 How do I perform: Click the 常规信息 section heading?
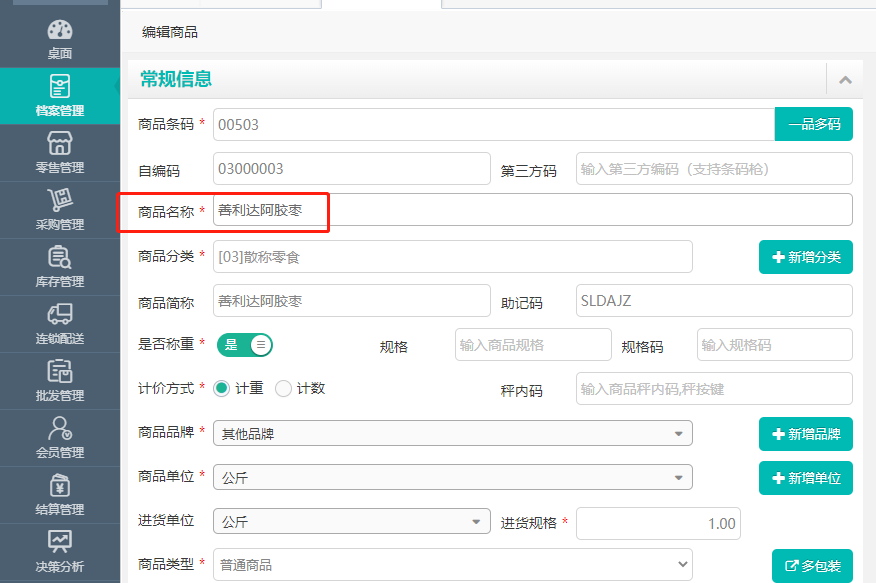pyautogui.click(x=176, y=79)
